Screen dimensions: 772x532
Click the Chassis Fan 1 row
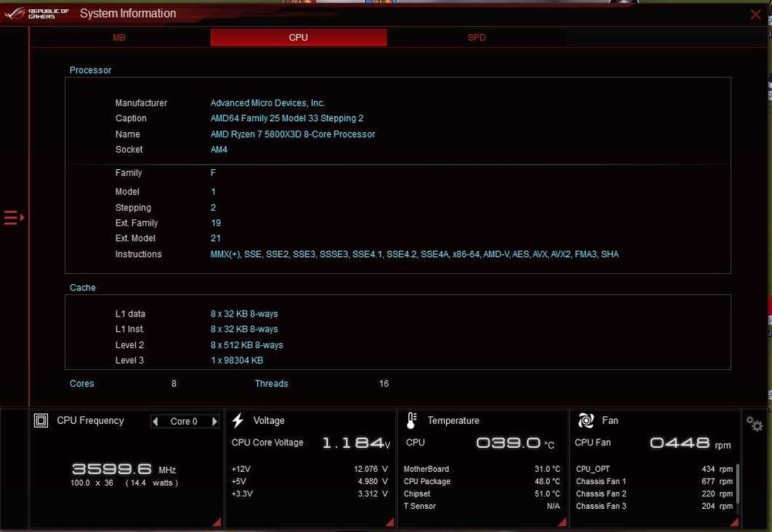tap(655, 481)
